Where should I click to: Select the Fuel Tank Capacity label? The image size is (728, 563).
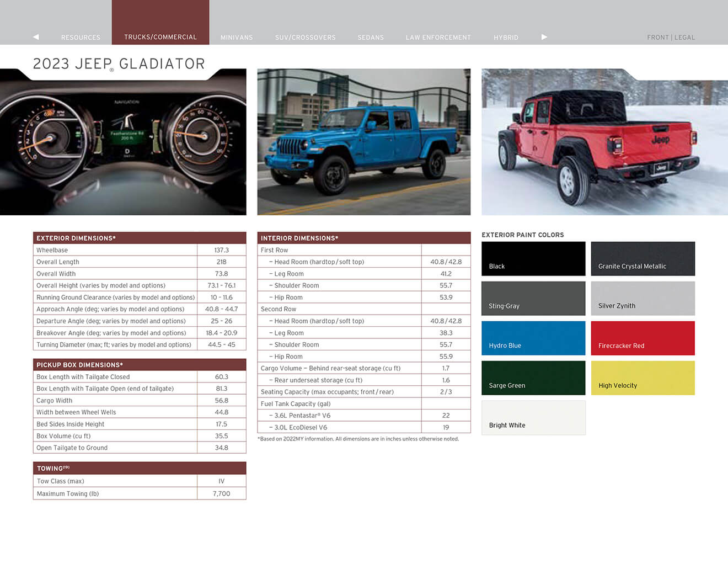[x=296, y=404]
